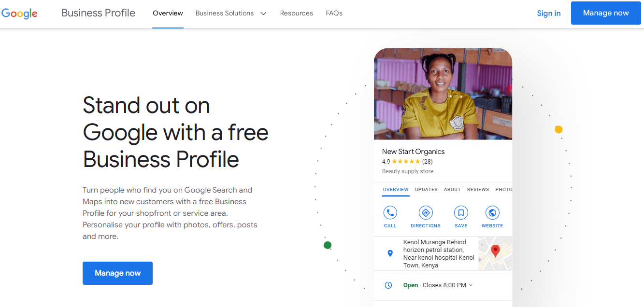Click the five-star rating stars

[406, 162]
